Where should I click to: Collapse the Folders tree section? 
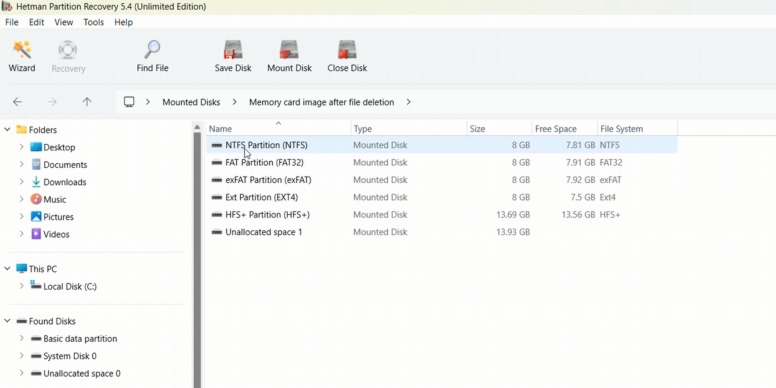coord(7,130)
